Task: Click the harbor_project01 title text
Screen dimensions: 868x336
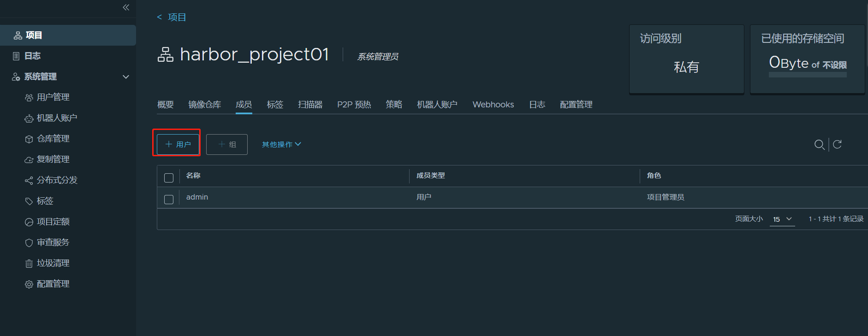Action: (x=254, y=55)
